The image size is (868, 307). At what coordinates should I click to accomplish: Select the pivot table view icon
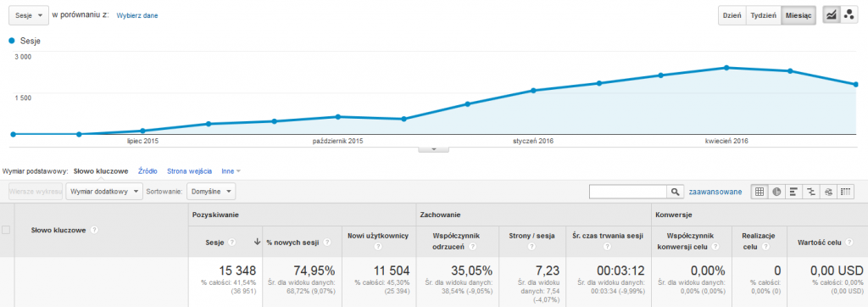click(845, 192)
